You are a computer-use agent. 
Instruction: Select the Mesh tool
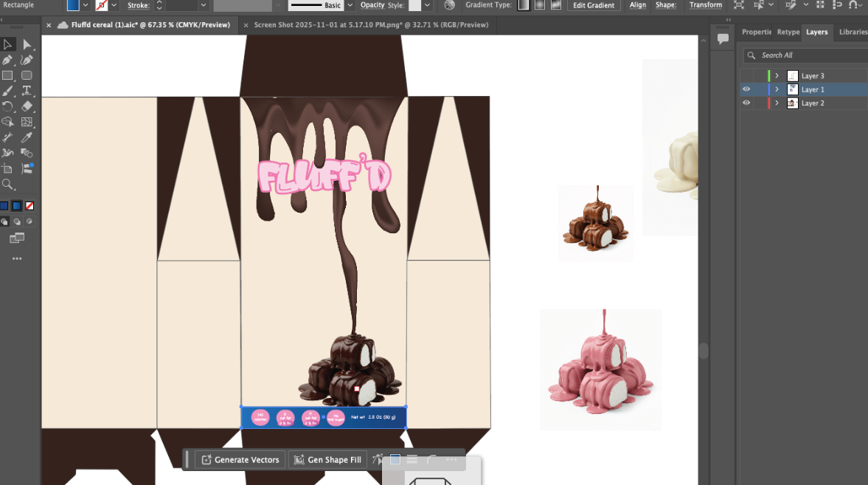click(x=27, y=122)
